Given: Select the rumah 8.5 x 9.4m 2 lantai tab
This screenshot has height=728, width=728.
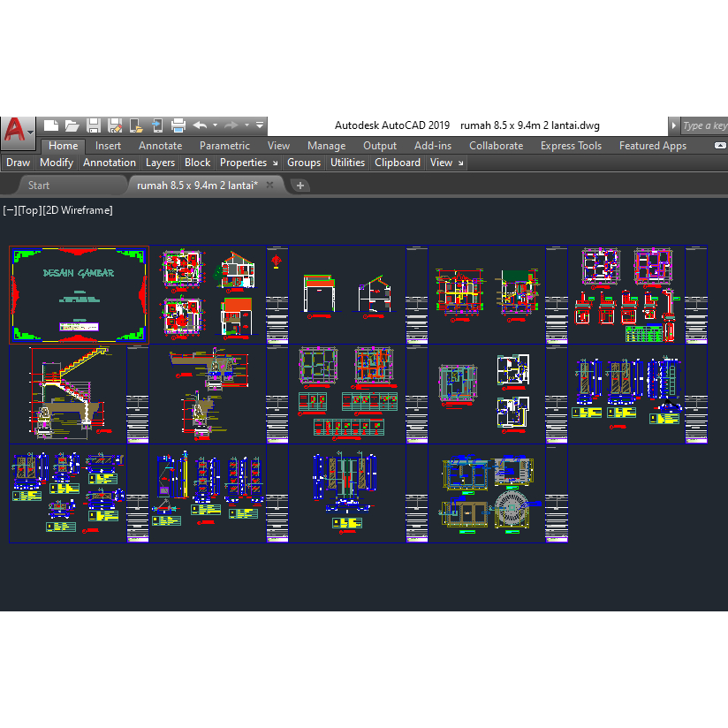Looking at the screenshot, I should coord(197,186).
